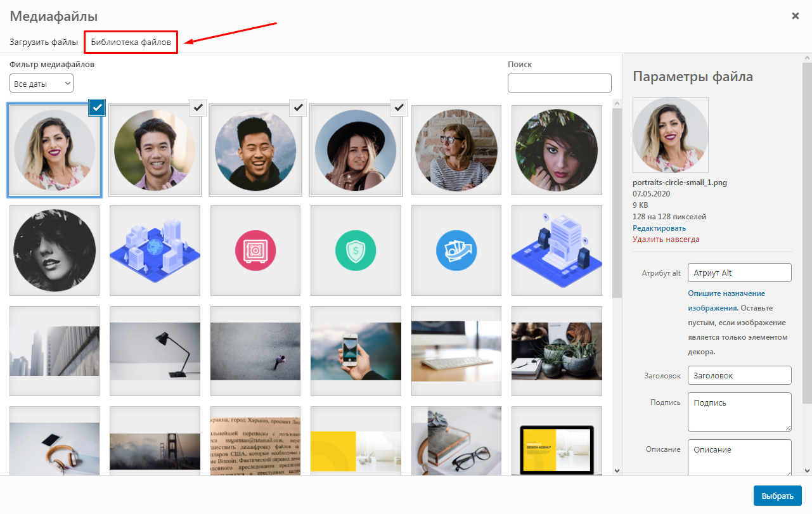Image resolution: width=812 pixels, height=514 pixels.
Task: Select the blue money cash icon thumbnail
Action: pos(456,250)
